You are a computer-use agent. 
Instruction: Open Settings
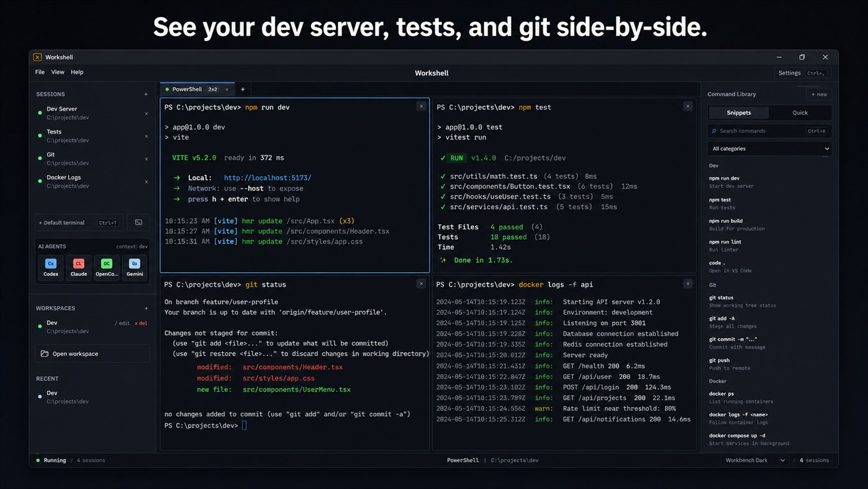pos(802,73)
